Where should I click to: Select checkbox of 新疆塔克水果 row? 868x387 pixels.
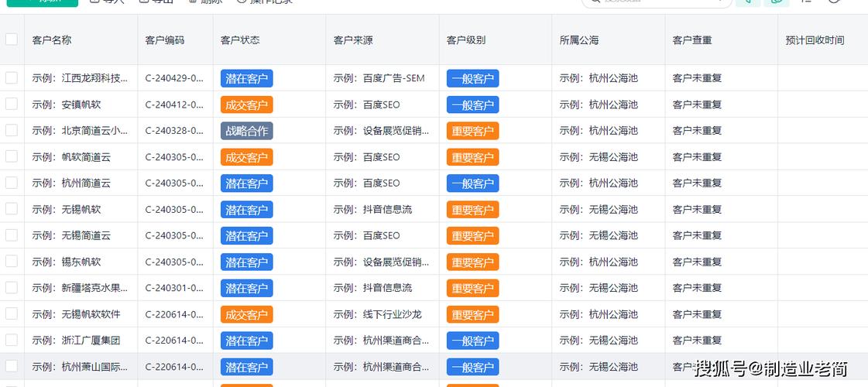[x=12, y=287]
